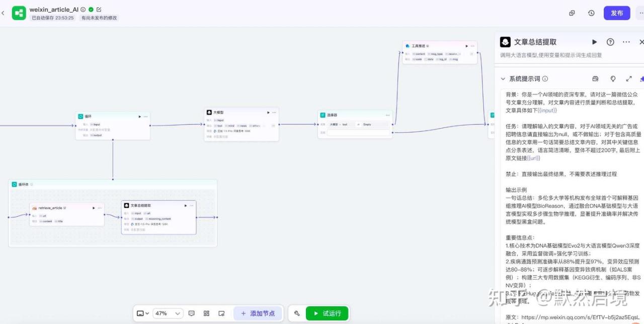Open the prompt library icon
The width and height of the screenshot is (644, 324).
point(595,79)
